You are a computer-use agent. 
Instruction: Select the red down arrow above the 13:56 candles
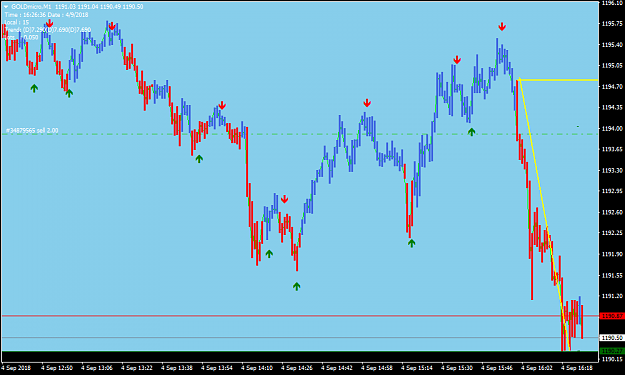coord(222,105)
